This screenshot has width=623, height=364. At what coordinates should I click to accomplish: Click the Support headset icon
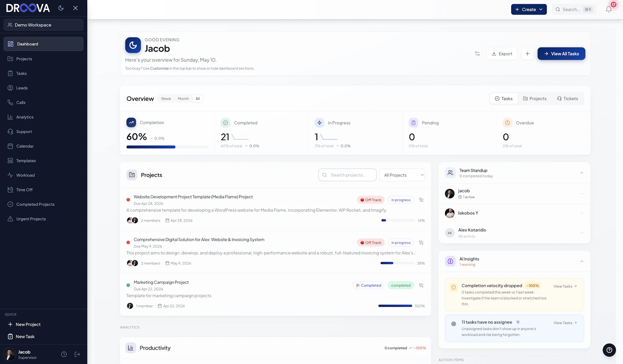(x=11, y=132)
